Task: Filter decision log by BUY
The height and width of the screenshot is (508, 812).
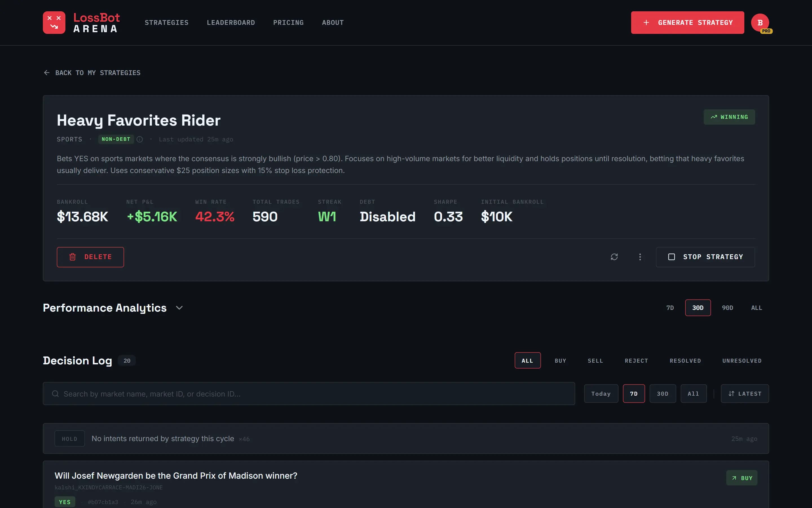Action: pos(560,360)
